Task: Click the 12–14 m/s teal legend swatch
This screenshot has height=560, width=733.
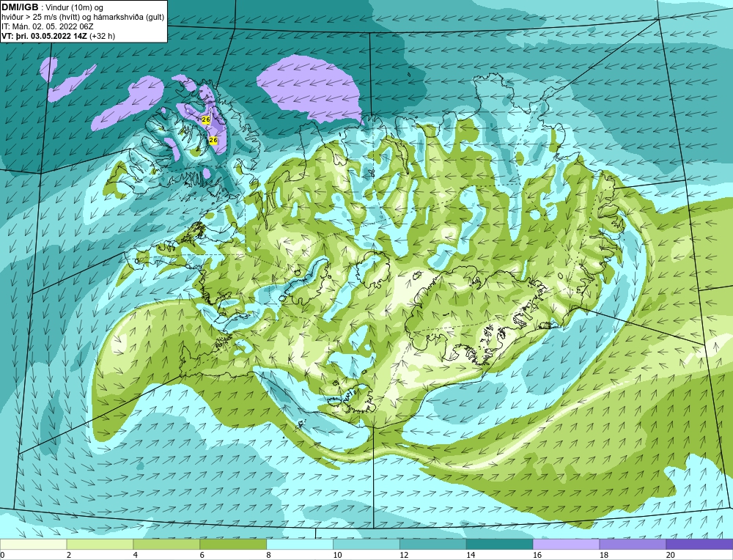Action: click(x=433, y=544)
